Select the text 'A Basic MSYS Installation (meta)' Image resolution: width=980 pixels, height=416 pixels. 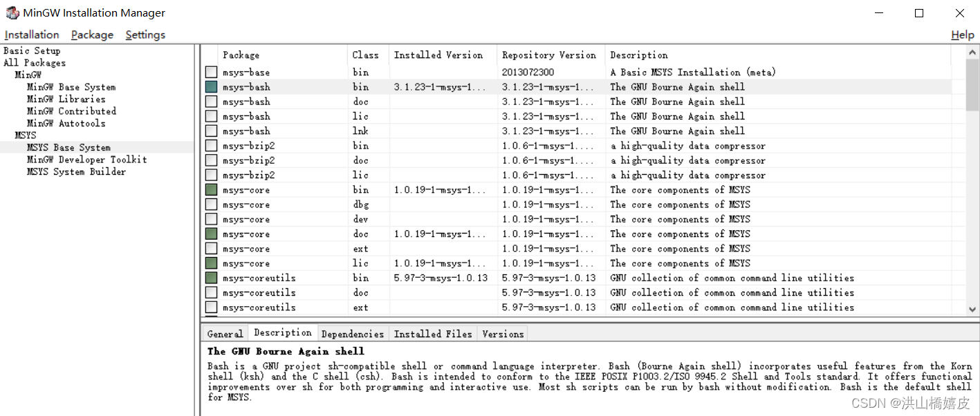[693, 72]
